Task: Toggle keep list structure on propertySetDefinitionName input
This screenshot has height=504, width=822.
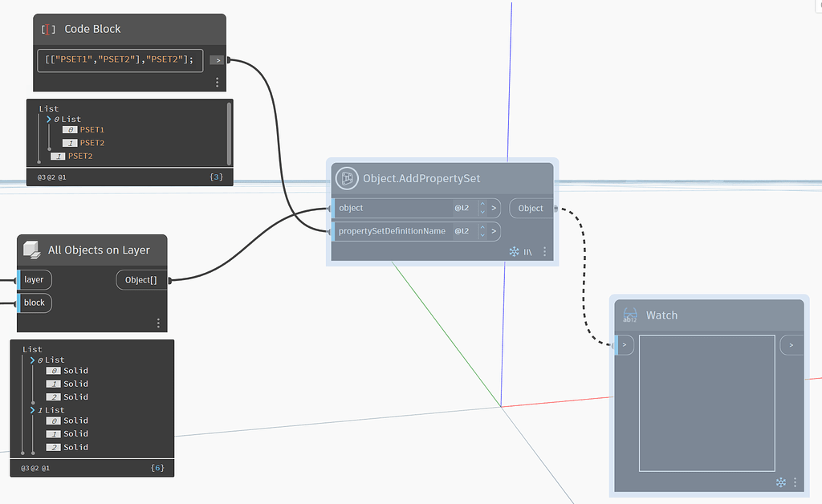Action: 494,231
